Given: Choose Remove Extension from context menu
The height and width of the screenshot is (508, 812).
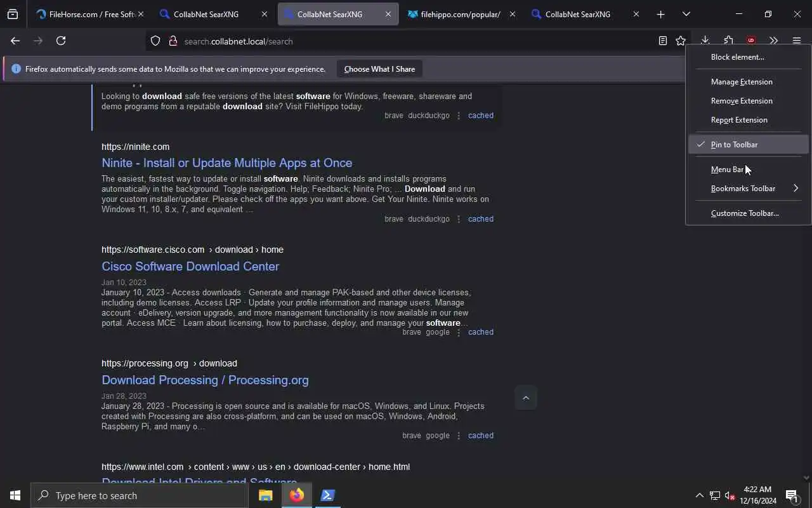Looking at the screenshot, I should [749, 101].
